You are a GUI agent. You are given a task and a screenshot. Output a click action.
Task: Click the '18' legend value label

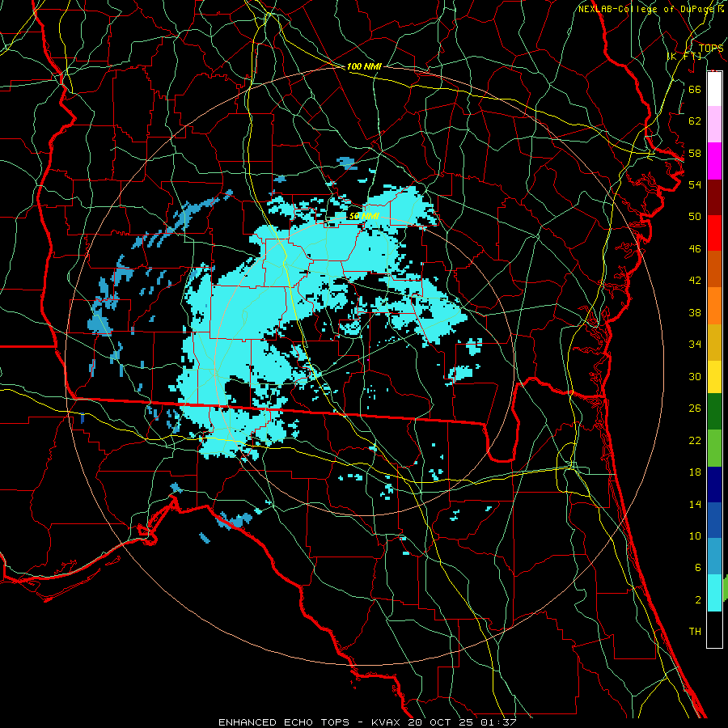(x=695, y=472)
